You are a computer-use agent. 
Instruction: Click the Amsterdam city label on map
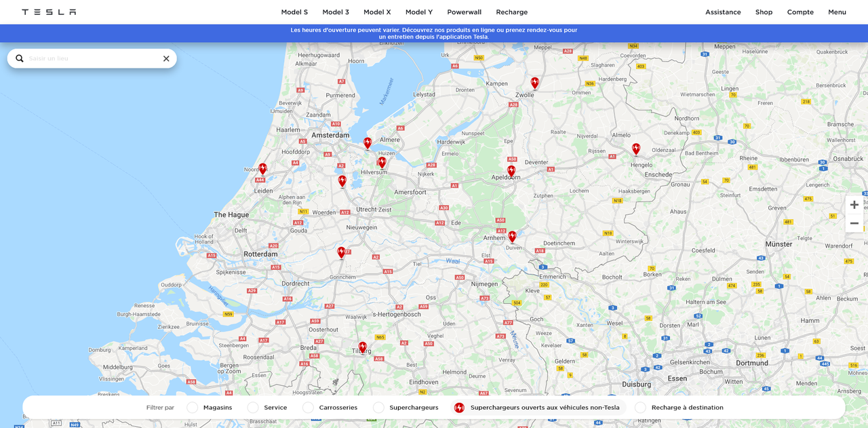pyautogui.click(x=330, y=135)
